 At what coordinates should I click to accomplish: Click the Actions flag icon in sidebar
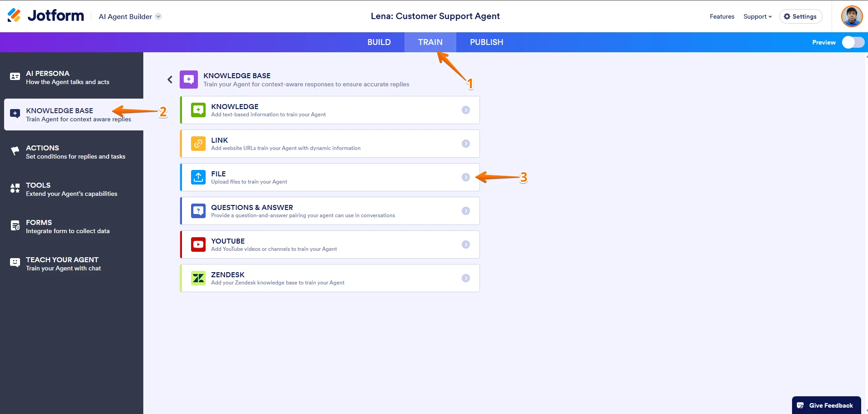[x=15, y=150]
